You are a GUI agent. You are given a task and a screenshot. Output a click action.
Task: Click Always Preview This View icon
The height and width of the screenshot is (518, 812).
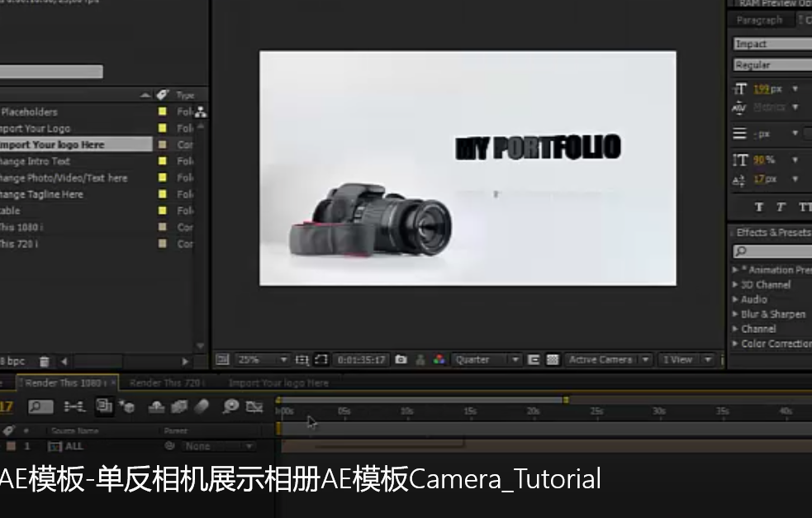tap(222, 359)
